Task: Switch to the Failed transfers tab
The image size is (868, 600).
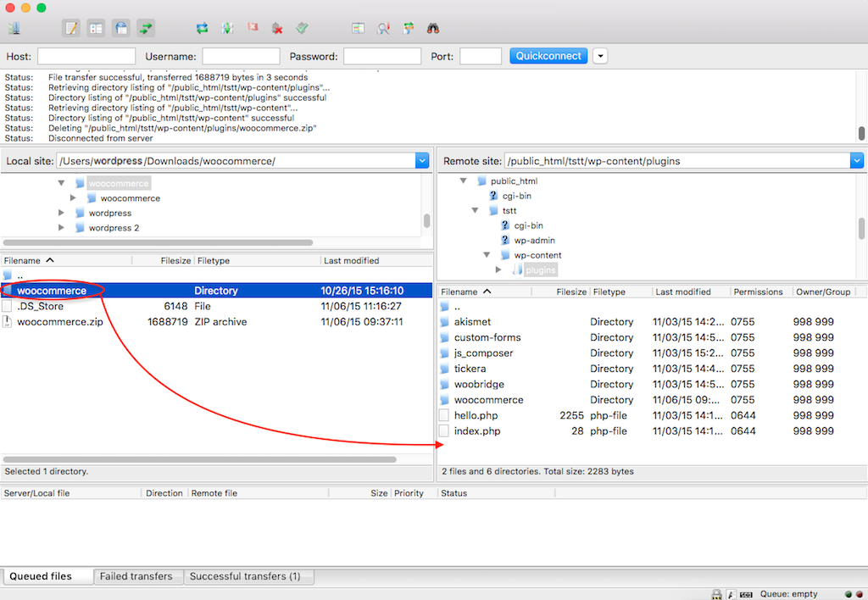Action: pyautogui.click(x=136, y=576)
